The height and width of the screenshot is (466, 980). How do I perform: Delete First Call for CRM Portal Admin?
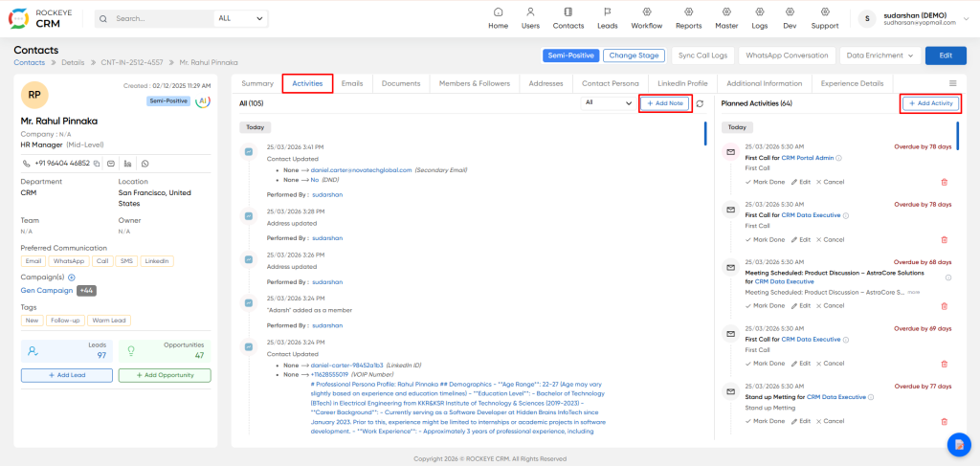click(944, 182)
